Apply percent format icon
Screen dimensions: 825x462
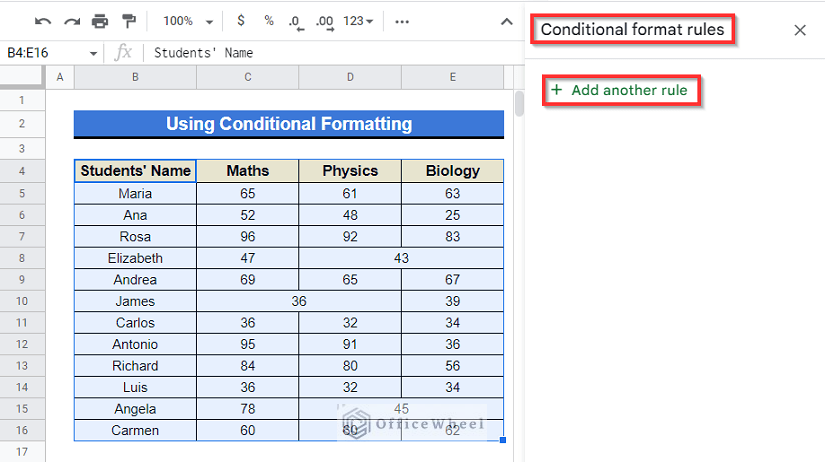(x=269, y=21)
